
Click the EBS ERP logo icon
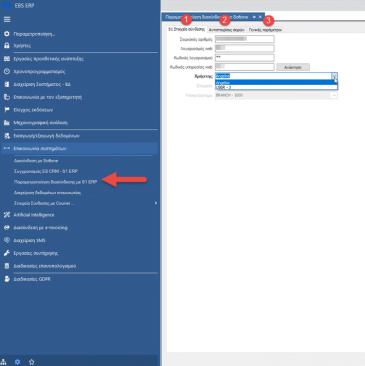pyautogui.click(x=6, y=5)
